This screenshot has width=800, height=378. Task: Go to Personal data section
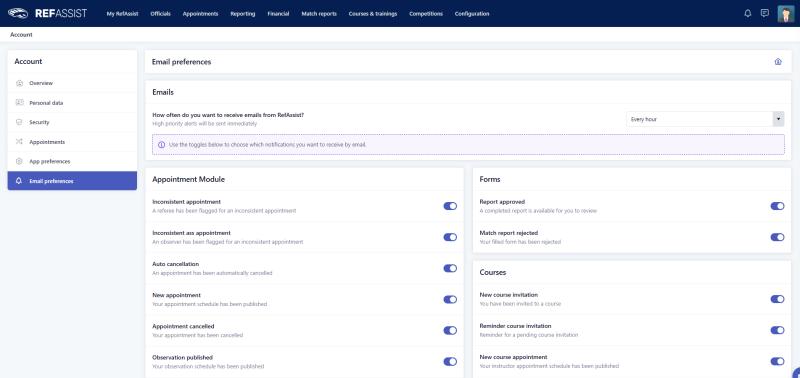pos(72,103)
